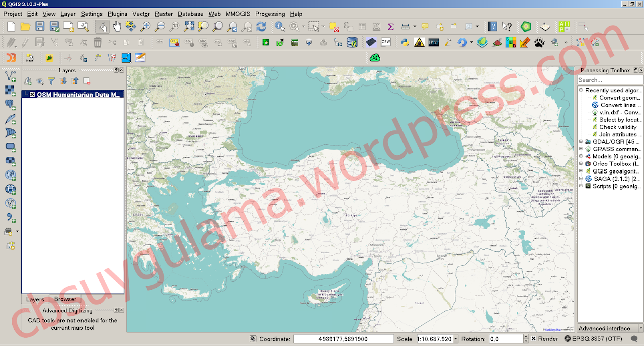644x346 pixels.
Task: Expand the SAGA (2.1.2) group
Action: (x=581, y=179)
